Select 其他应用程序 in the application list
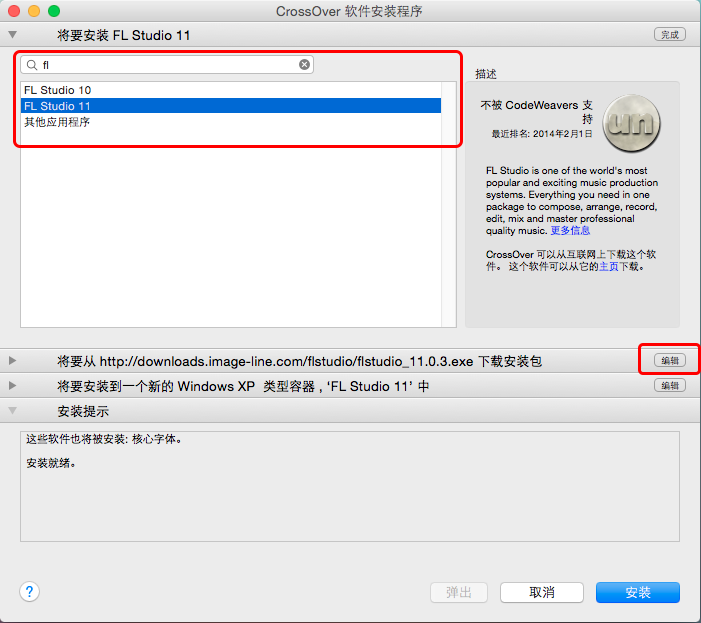Viewport: 701px width, 623px height. click(231, 122)
